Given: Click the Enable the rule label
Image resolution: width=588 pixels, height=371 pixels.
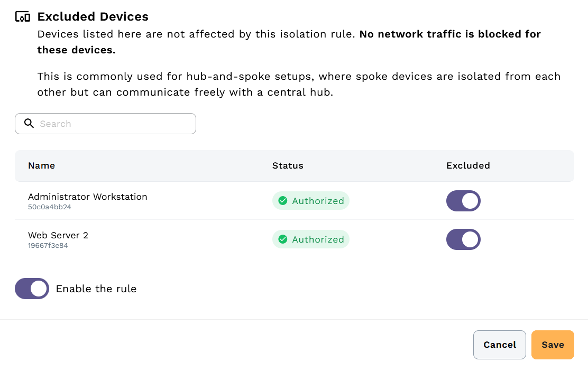Looking at the screenshot, I should (x=96, y=289).
